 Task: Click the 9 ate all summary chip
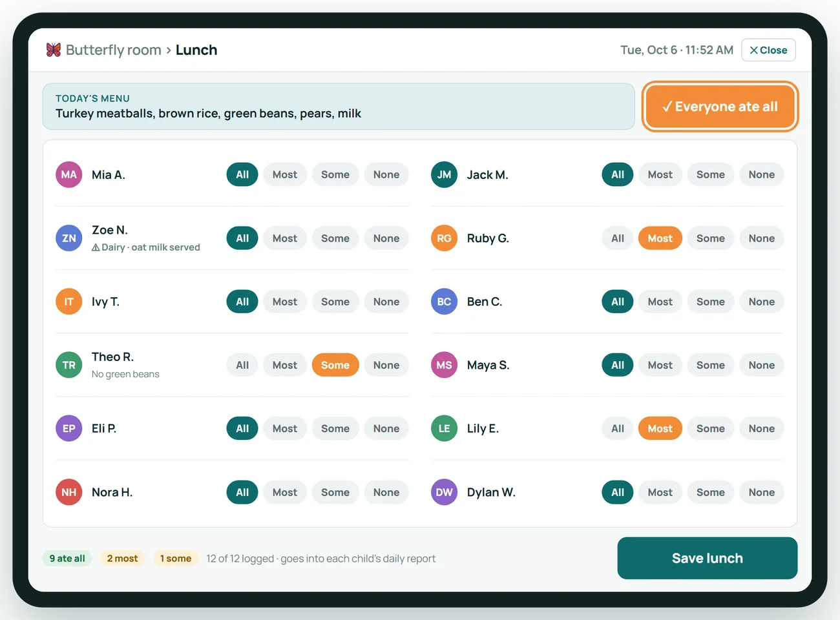click(x=67, y=559)
